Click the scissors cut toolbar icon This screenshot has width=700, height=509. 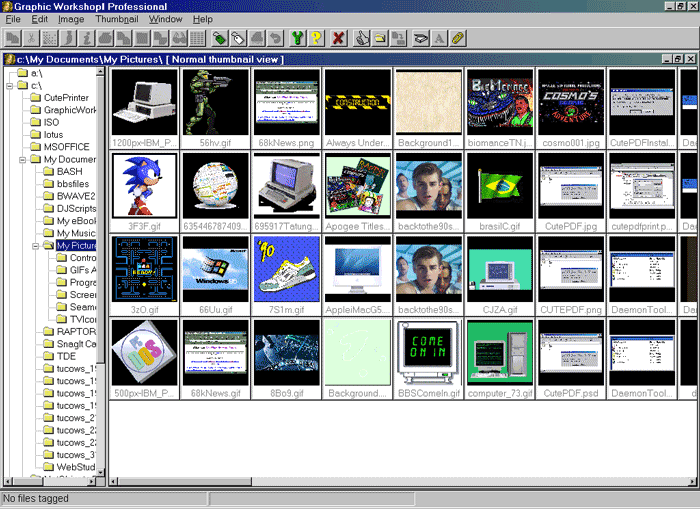click(31, 38)
